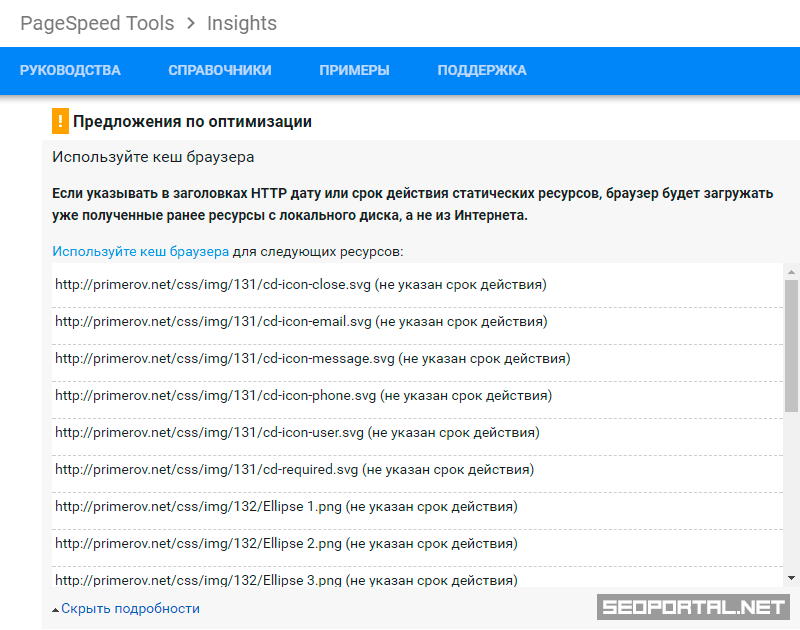The width and height of the screenshot is (800, 630).
Task: Click the Insights breadcrumb
Action: coord(242,23)
